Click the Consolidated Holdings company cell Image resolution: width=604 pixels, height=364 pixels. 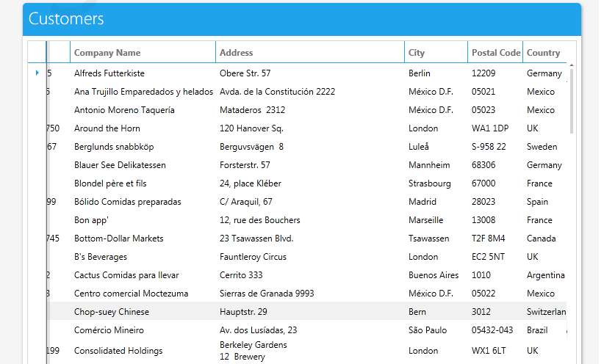[118, 351]
